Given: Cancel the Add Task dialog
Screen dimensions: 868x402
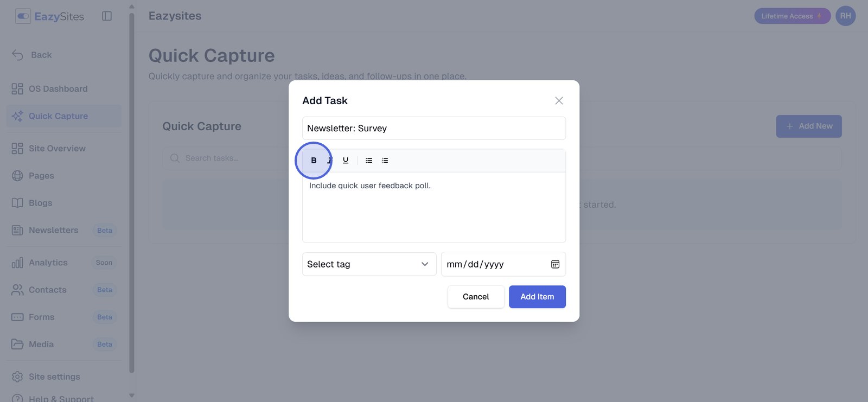Looking at the screenshot, I should pos(475,297).
